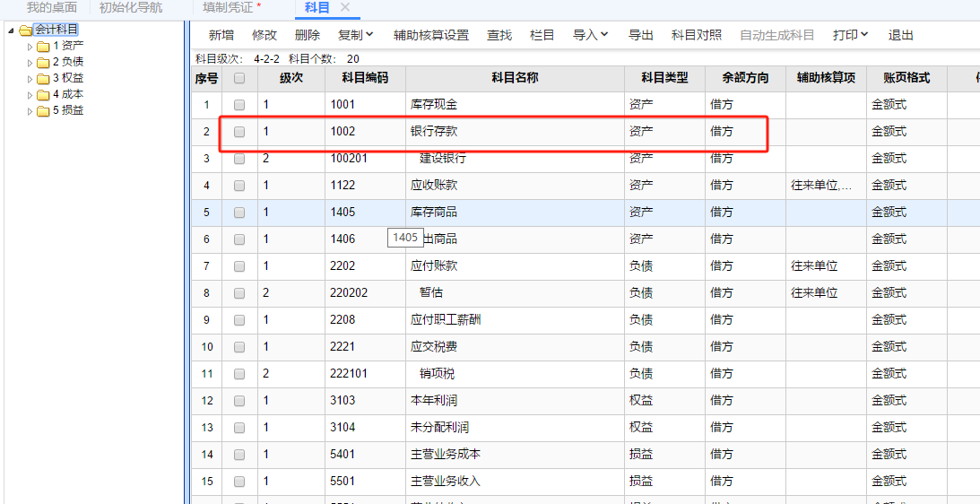The height and width of the screenshot is (504, 980).
Task: Toggle the select-all checkbox in table header
Action: (239, 78)
